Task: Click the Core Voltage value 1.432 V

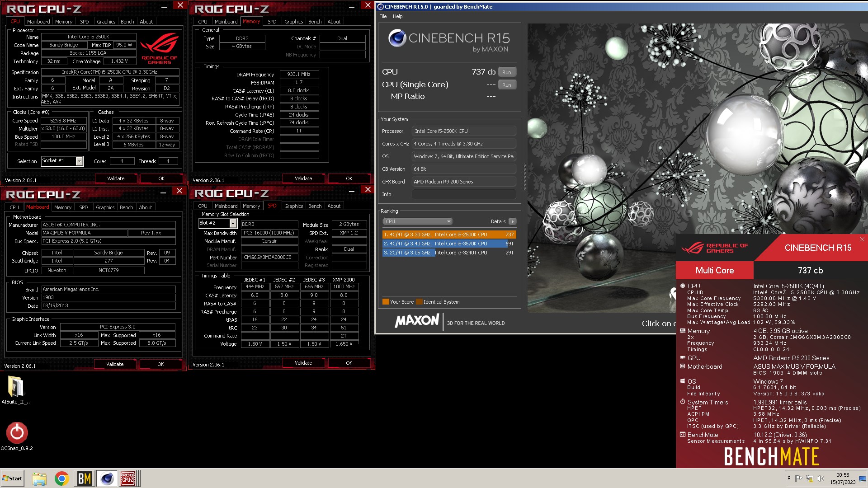Action: 119,61
